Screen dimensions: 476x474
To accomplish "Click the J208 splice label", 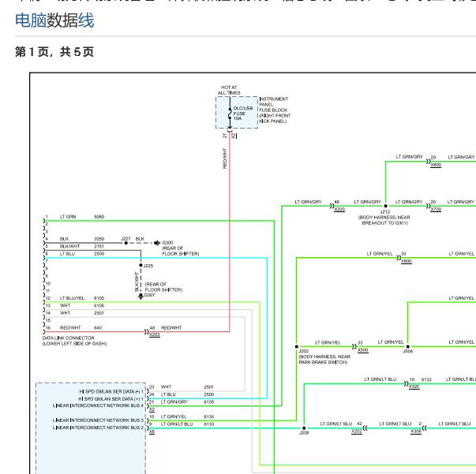I will point(304,433).
